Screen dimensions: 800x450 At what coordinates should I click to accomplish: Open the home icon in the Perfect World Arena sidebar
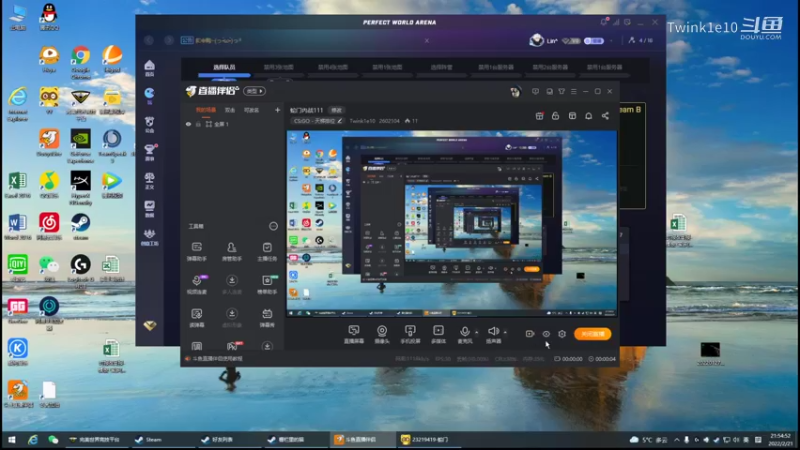pos(149,67)
